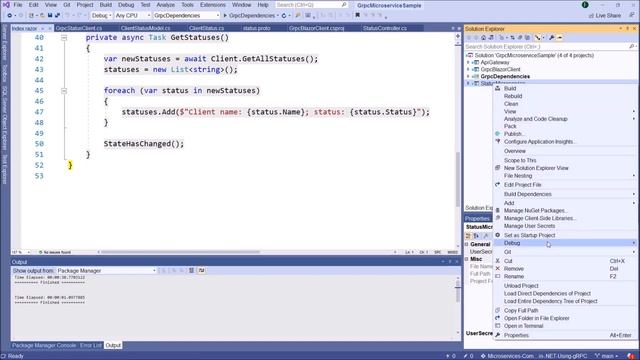The image size is (640, 360).
Task: Switch to Package Manager Console tab
Action: pos(44,345)
